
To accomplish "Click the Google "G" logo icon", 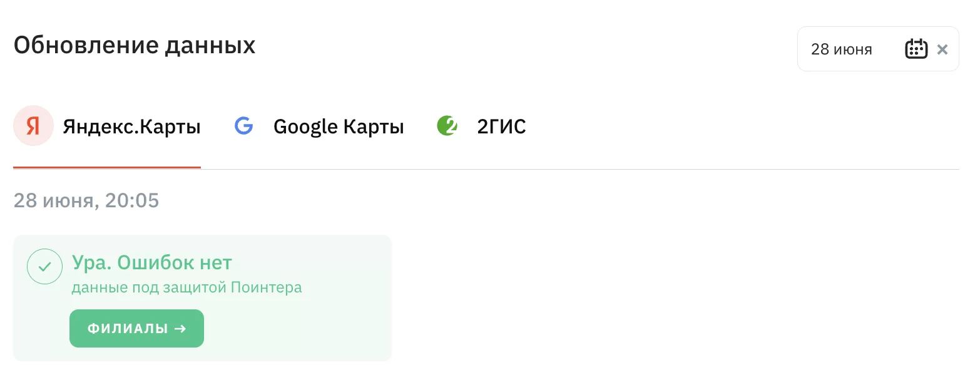I will pyautogui.click(x=243, y=126).
